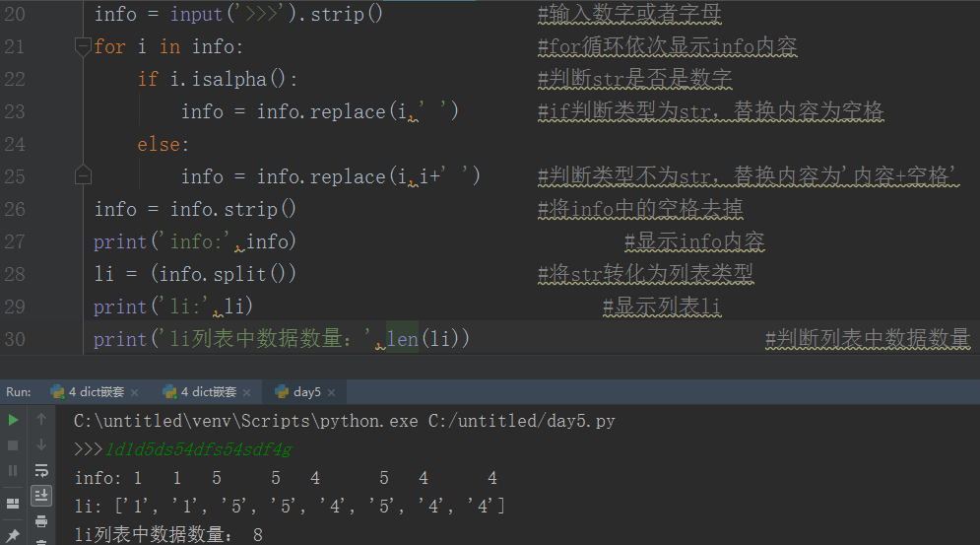Click the 'li: [' list output line
The image size is (980, 545).
[290, 506]
